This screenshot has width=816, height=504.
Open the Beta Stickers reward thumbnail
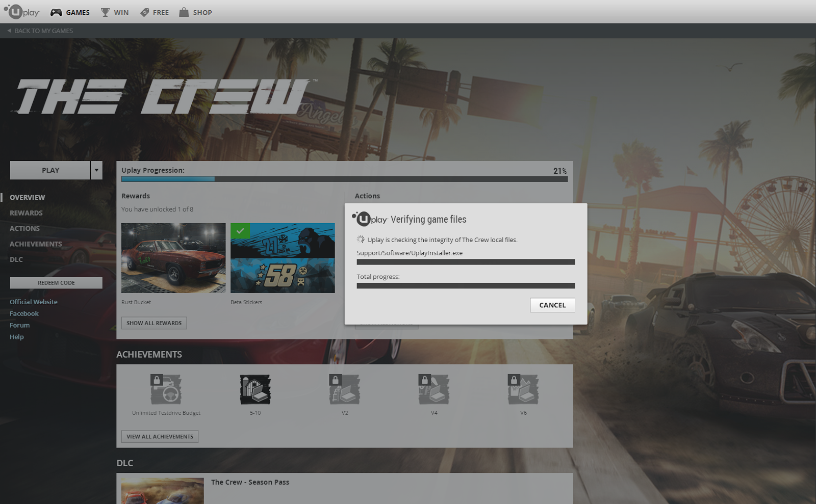coord(283,258)
